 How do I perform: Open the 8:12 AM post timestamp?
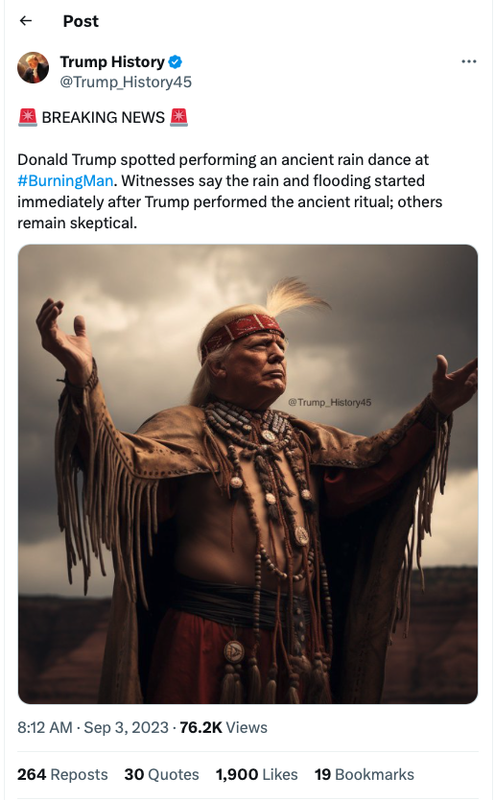coord(45,727)
